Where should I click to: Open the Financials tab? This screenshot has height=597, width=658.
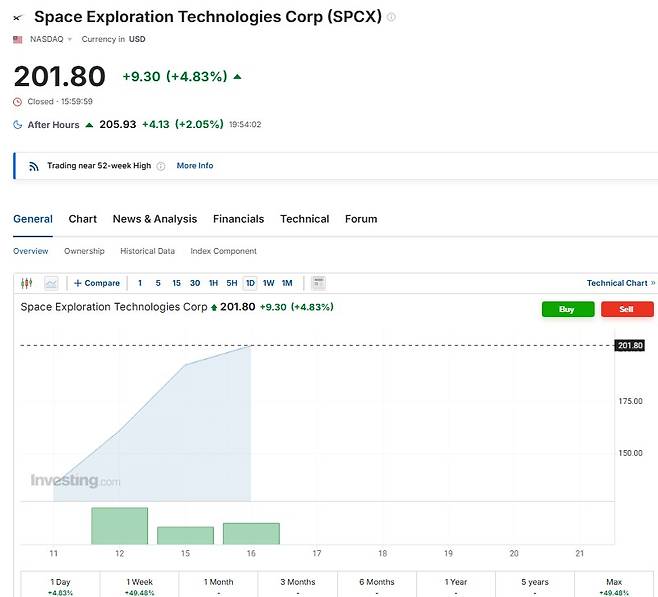[238, 219]
